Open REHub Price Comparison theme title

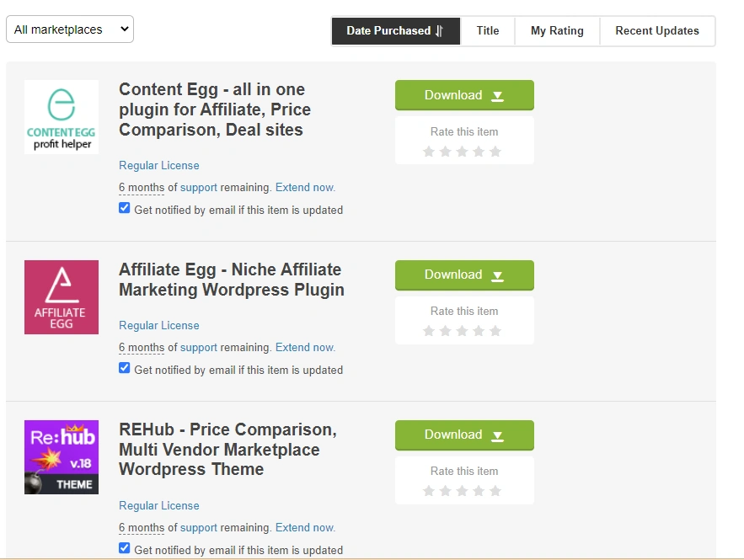[x=227, y=450]
